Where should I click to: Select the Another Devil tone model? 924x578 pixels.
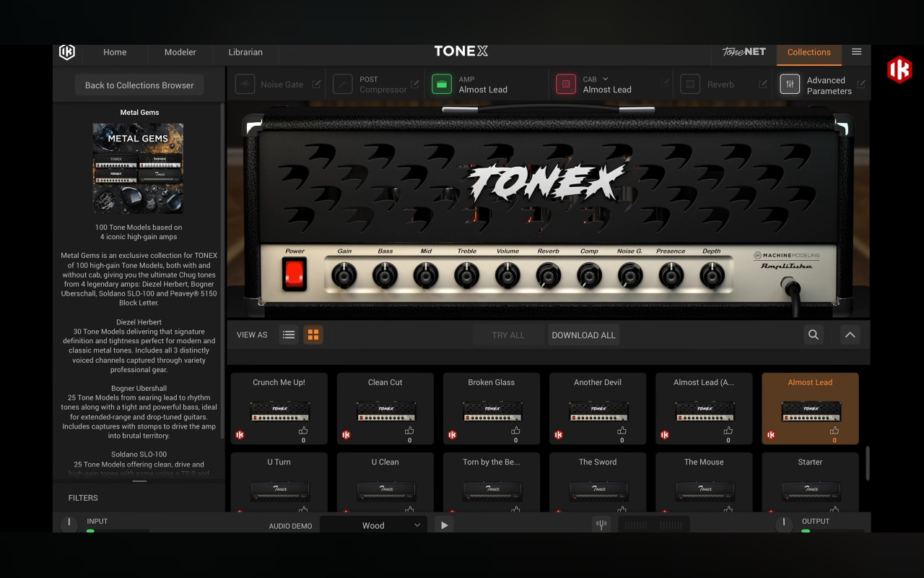598,408
